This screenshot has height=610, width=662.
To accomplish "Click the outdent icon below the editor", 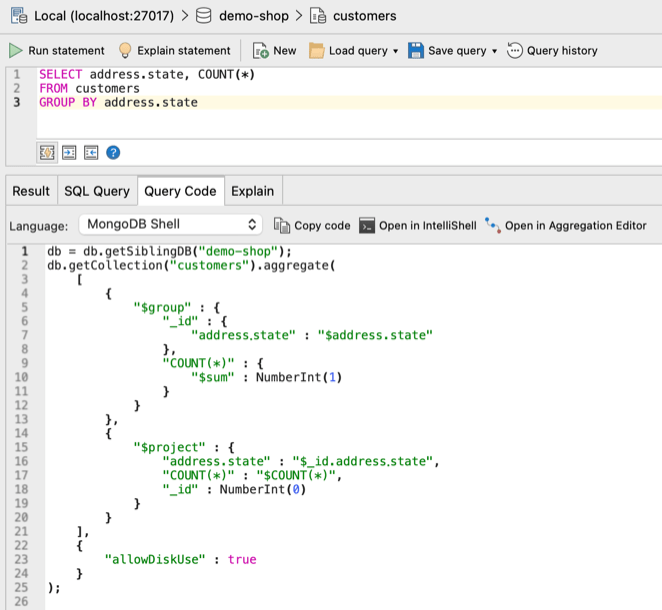I will pyautogui.click(x=91, y=152).
